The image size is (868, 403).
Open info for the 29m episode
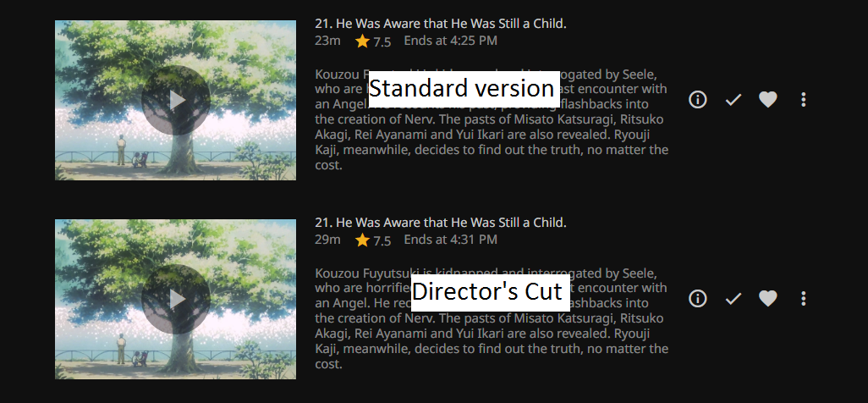(698, 299)
